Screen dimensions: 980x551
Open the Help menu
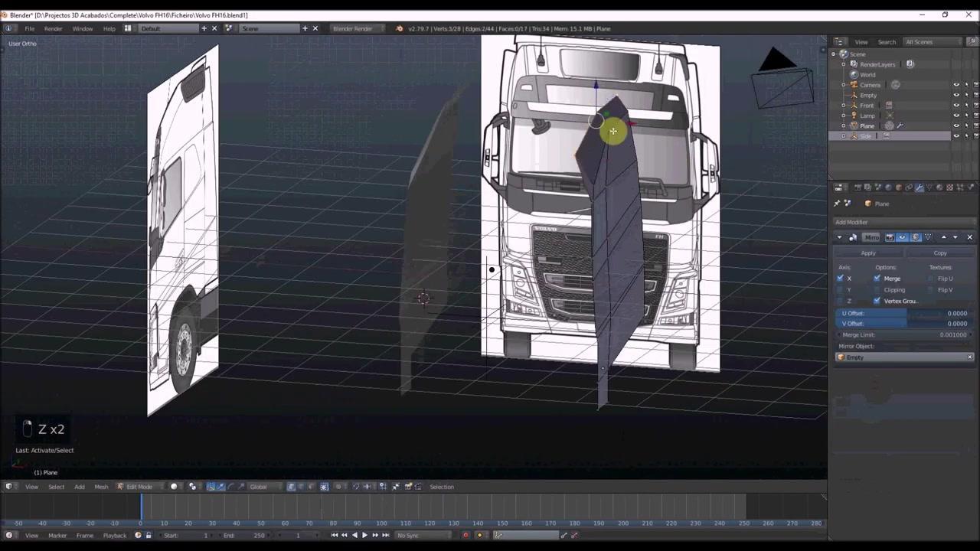[109, 28]
